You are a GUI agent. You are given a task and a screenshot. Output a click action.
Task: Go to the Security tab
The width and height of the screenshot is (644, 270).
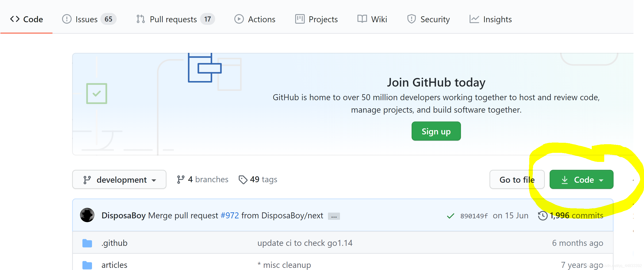pyautogui.click(x=428, y=19)
